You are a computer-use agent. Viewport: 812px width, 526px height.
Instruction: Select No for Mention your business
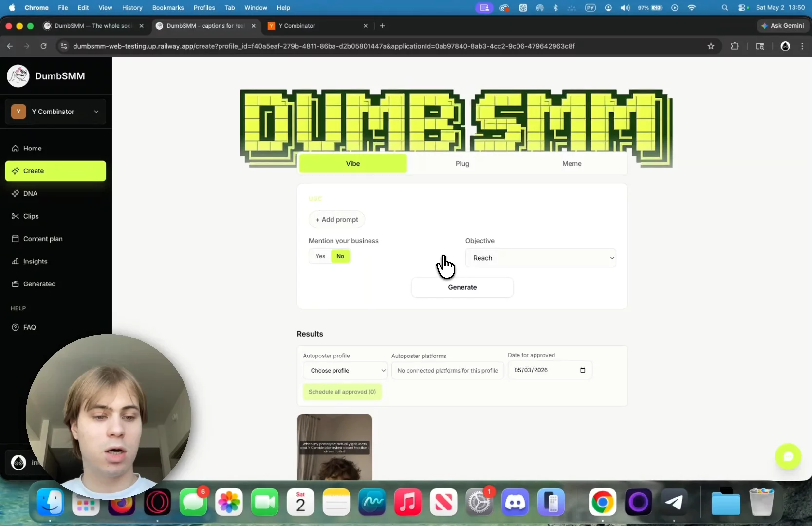point(340,256)
